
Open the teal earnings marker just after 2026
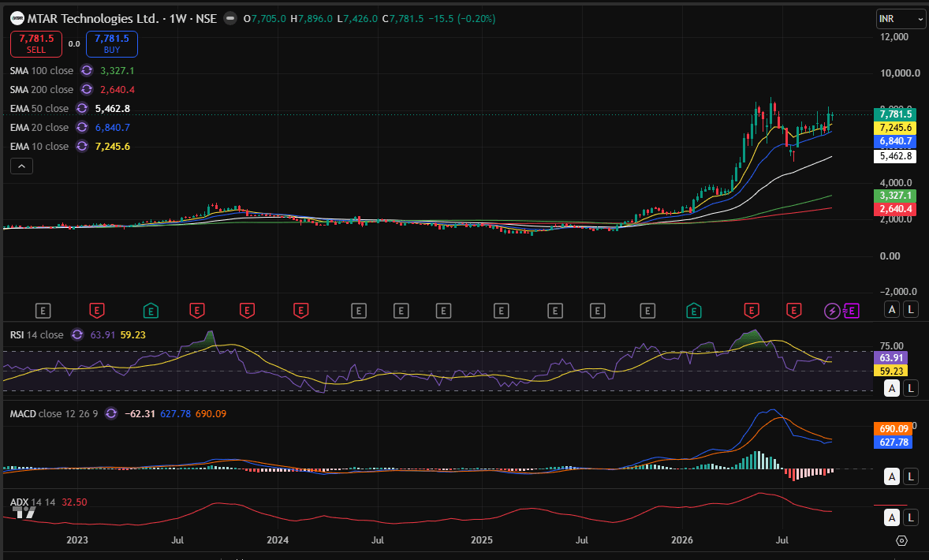coord(693,311)
